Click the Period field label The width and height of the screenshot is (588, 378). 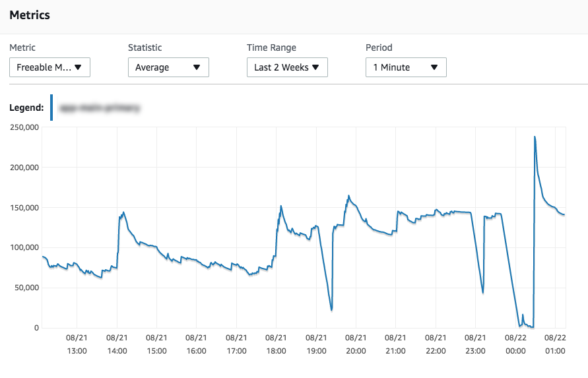point(379,47)
